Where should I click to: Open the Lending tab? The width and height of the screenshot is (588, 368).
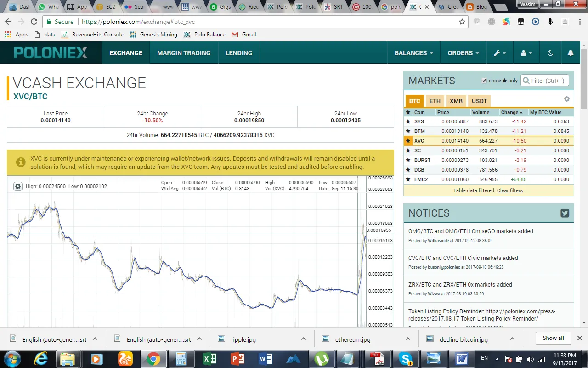239,53
